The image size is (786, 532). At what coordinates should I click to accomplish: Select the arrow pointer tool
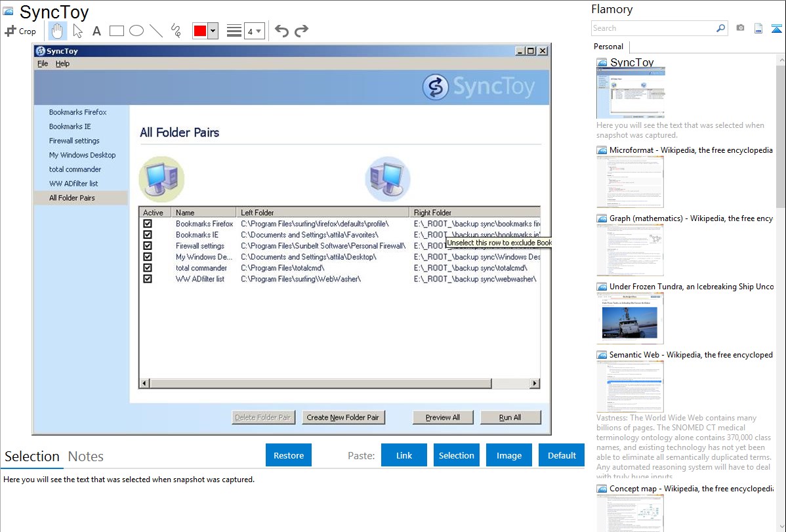(x=77, y=31)
